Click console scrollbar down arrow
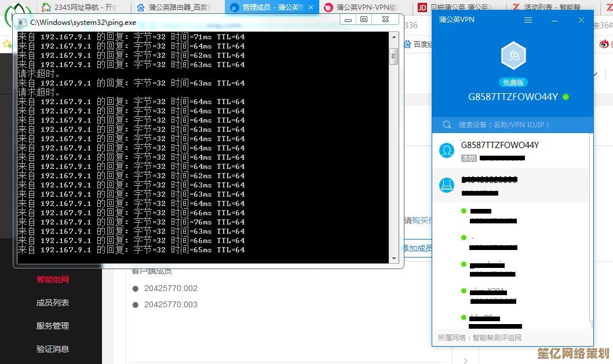The width and height of the screenshot is (613, 364). pos(394,259)
